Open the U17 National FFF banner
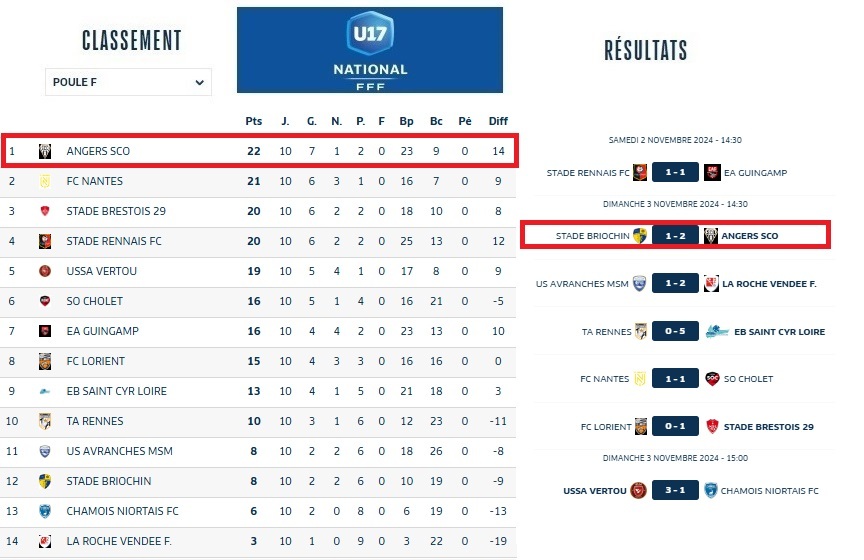864x560 pixels. [369, 49]
